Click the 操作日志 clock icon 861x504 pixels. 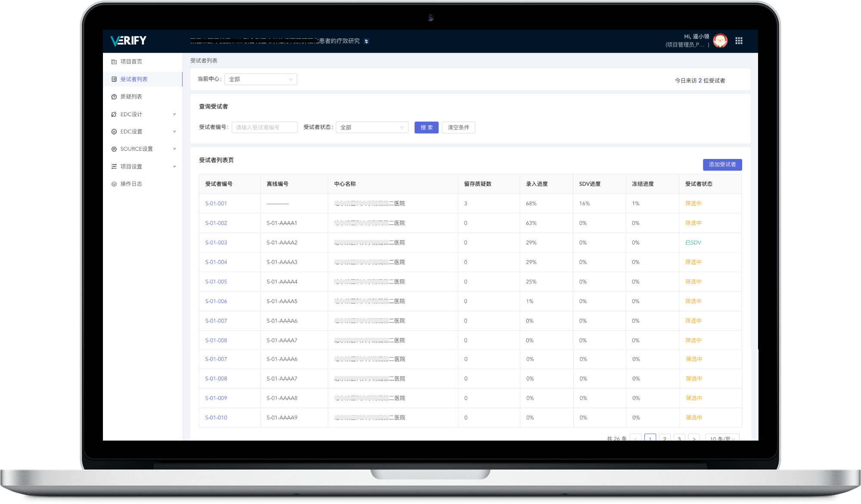point(114,184)
